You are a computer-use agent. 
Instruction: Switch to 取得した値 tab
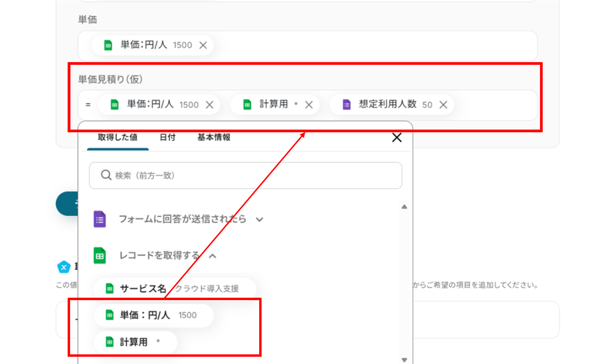117,137
